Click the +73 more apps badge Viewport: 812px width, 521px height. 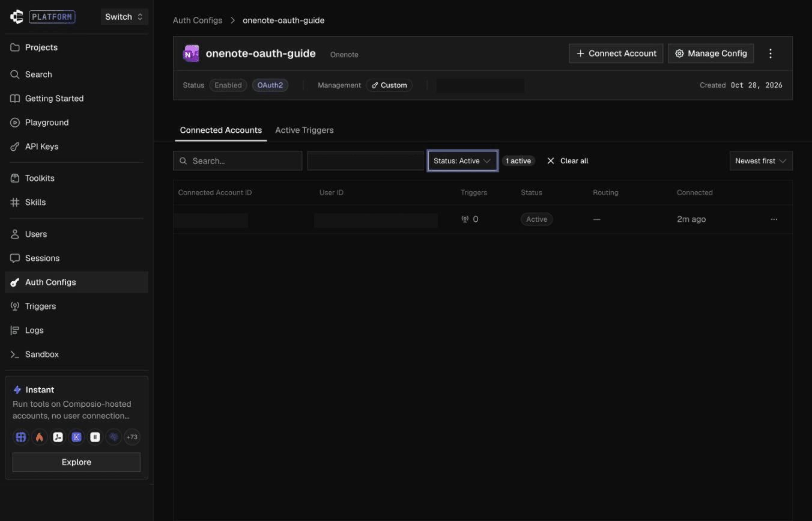pos(132,437)
